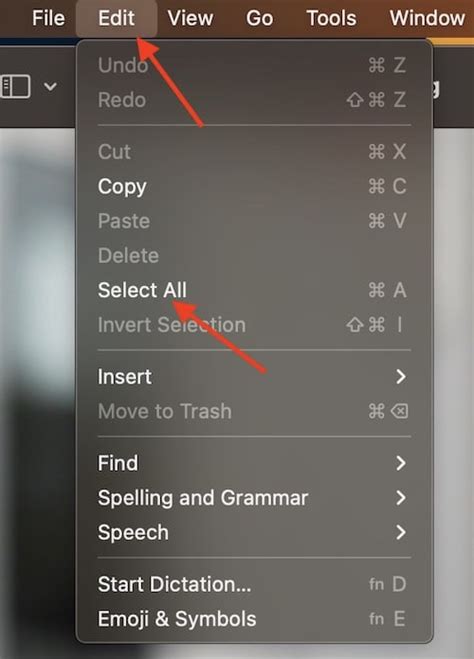Open the sidebar view dropdown chevron
Image resolution: width=474 pixels, height=659 pixels.
[x=50, y=87]
